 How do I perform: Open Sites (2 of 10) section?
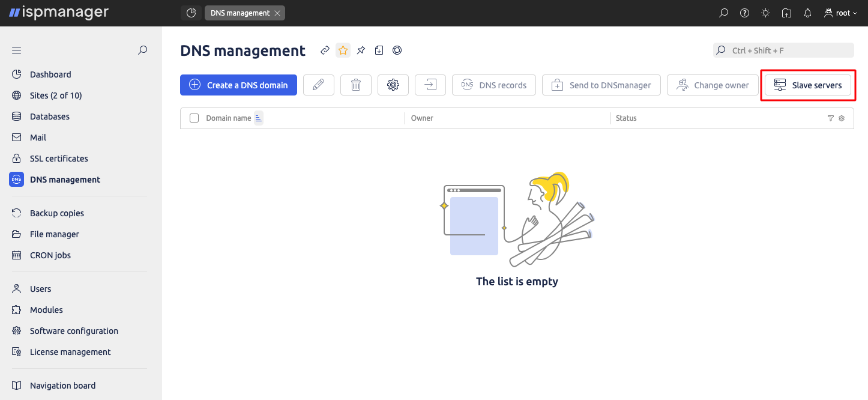click(56, 95)
